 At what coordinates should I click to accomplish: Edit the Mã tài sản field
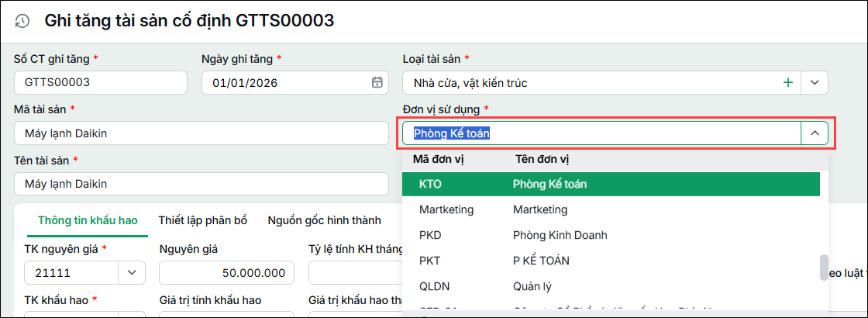click(201, 133)
